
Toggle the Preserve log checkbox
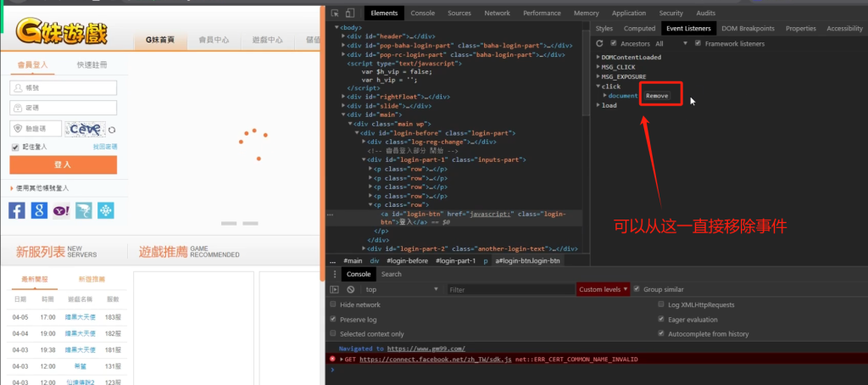pos(332,320)
